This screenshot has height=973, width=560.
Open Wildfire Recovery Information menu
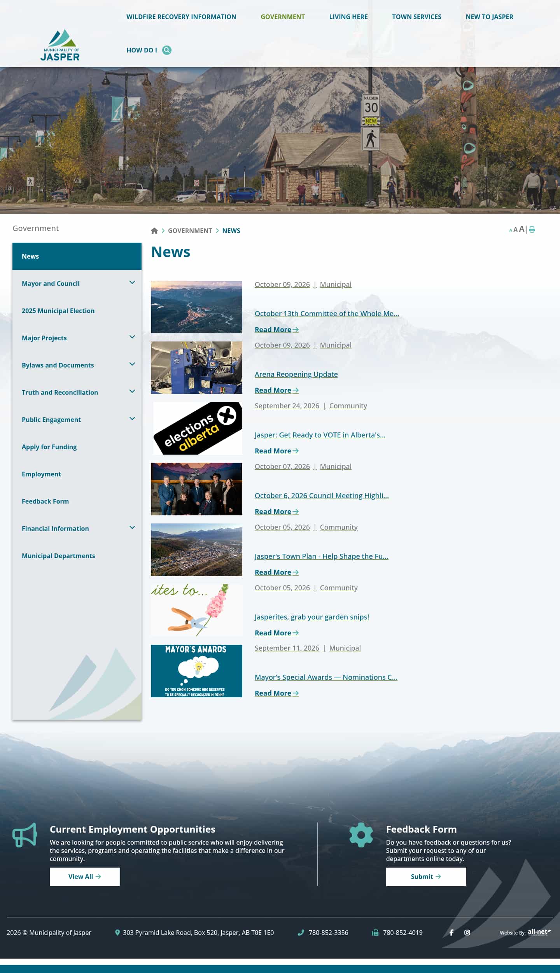click(181, 17)
